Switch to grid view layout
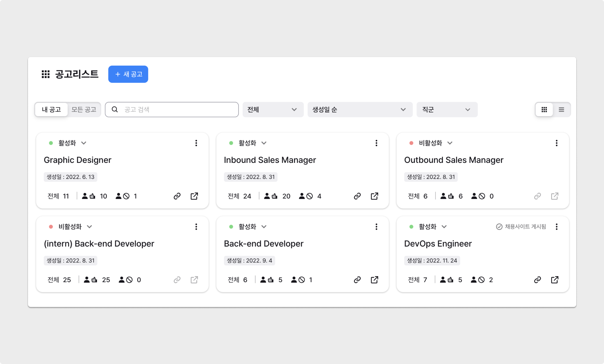This screenshot has width=604, height=364. click(544, 110)
